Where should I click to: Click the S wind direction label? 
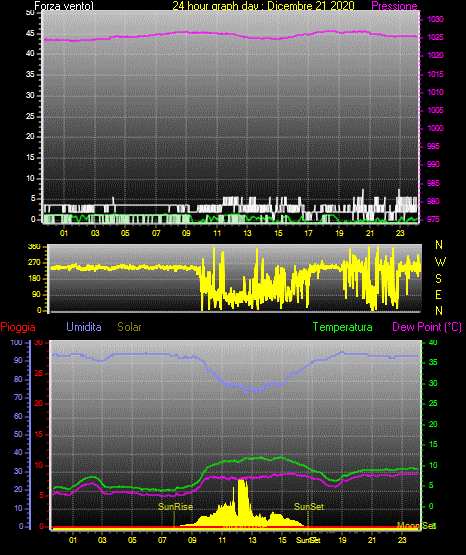coord(438,279)
